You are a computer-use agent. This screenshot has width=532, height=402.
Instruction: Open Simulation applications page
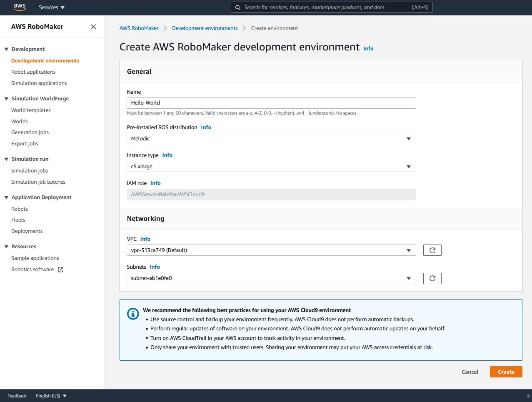point(39,83)
